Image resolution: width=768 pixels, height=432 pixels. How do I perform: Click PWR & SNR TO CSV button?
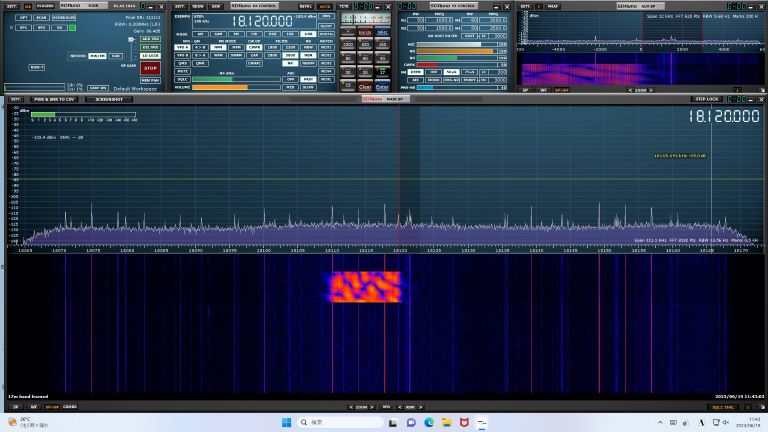[x=54, y=99]
